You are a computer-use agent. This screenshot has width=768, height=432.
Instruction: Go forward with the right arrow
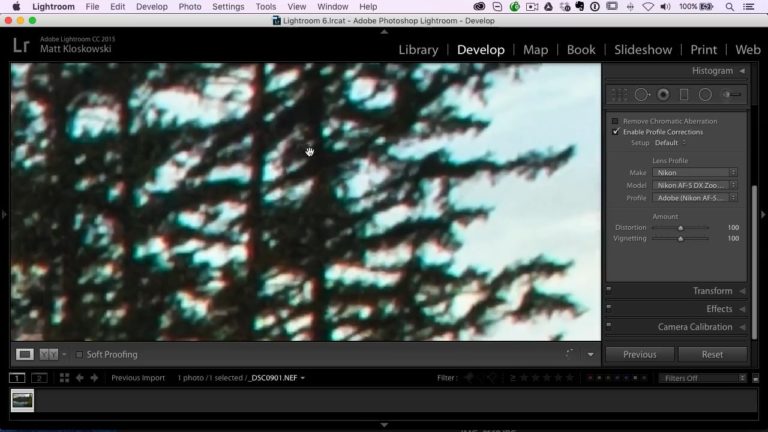[94, 378]
